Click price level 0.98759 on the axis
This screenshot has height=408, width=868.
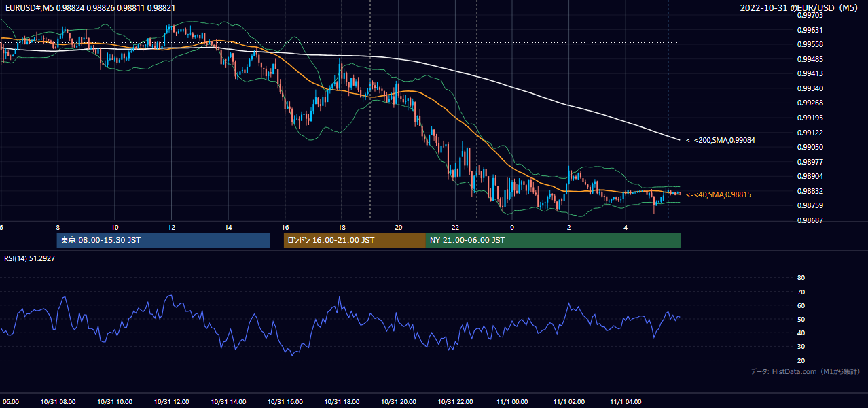tap(810, 205)
